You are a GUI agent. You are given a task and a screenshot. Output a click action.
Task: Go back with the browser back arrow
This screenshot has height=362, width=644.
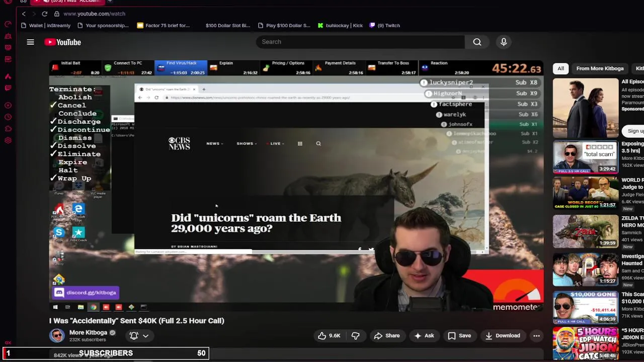24,14
